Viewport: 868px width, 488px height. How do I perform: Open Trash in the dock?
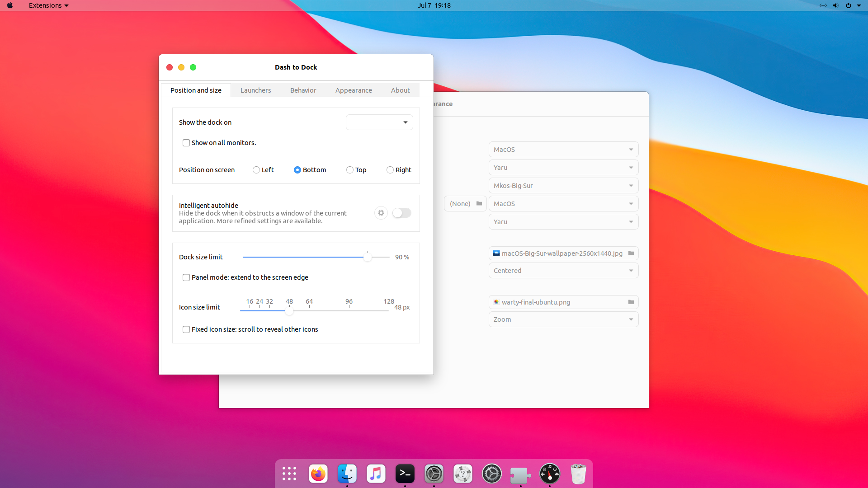[579, 474]
